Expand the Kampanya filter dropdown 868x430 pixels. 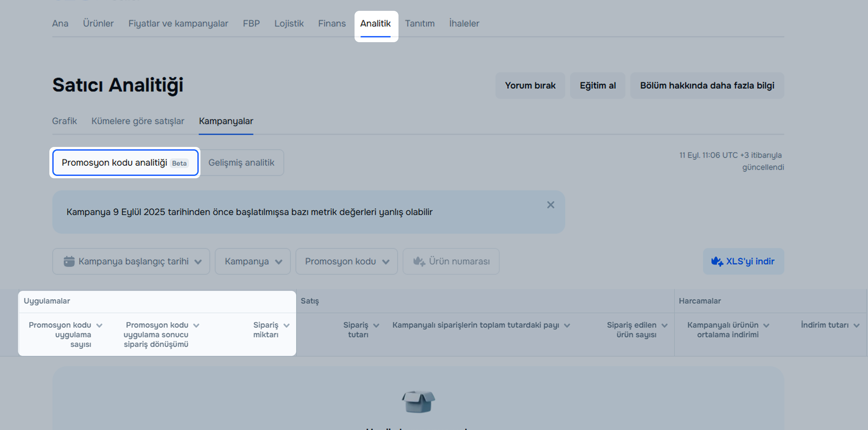tap(253, 261)
